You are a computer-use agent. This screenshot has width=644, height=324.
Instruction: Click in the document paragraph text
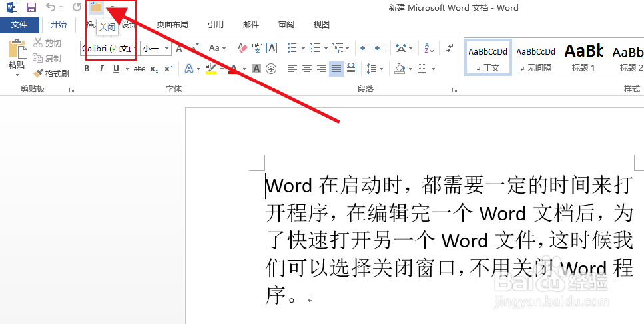pyautogui.click(x=449, y=240)
